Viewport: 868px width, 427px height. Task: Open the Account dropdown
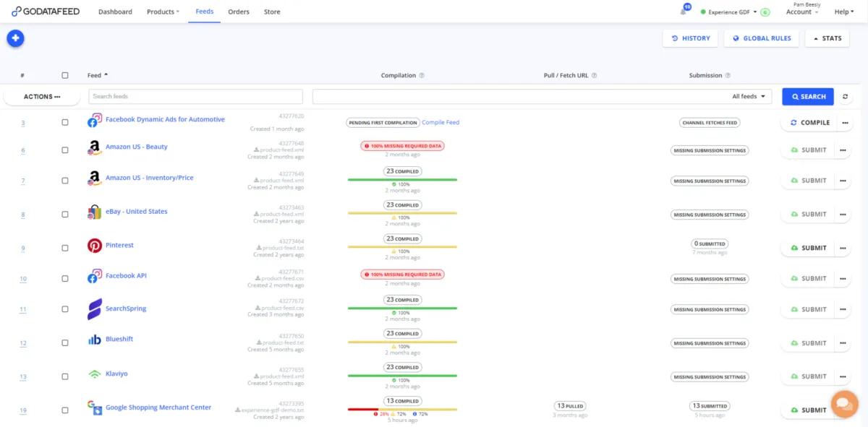802,12
